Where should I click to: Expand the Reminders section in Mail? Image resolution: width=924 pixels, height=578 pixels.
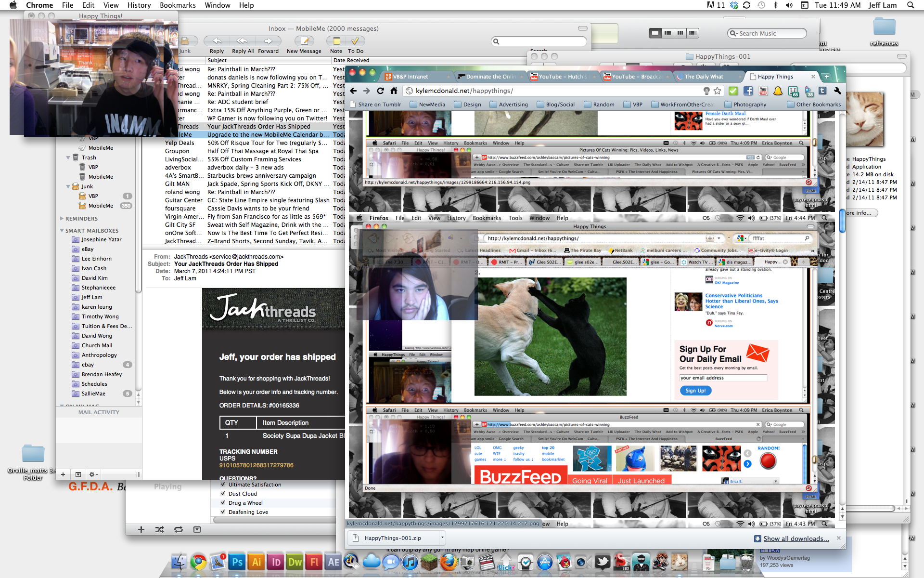62,219
